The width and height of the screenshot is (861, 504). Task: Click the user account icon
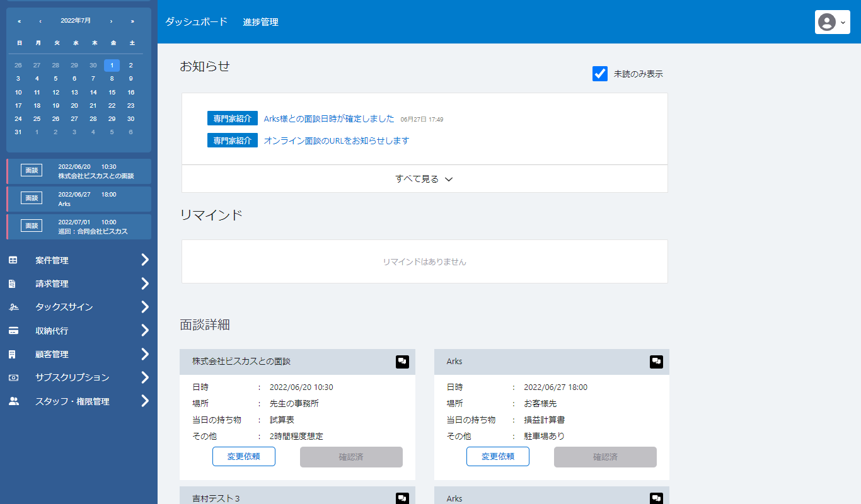pos(828,23)
